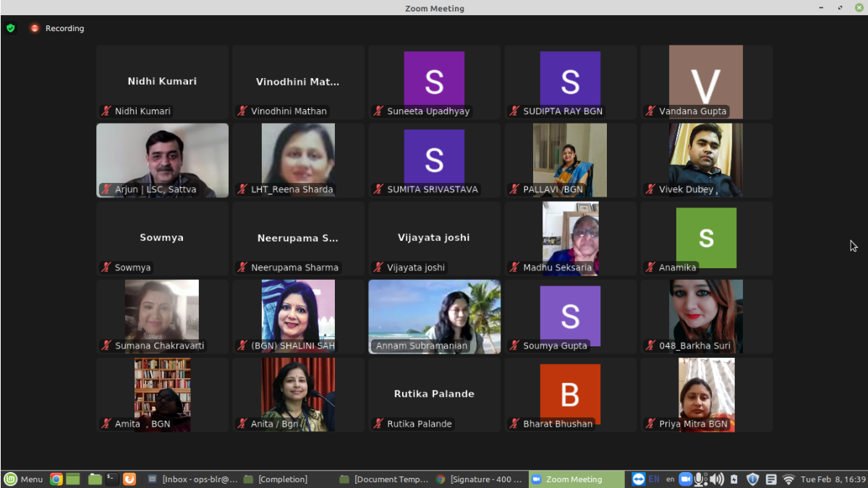The width and height of the screenshot is (868, 488).
Task: Click the red Recording indicator
Action: (35, 28)
